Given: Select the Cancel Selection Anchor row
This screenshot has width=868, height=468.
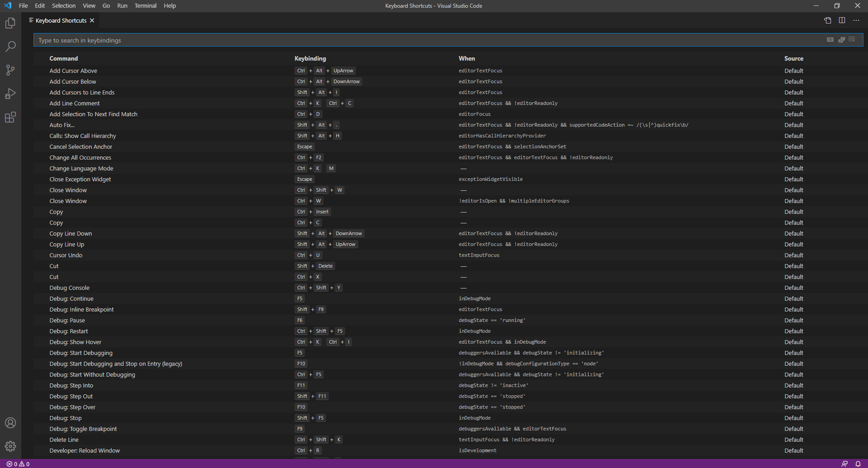Looking at the screenshot, I should [x=448, y=147].
